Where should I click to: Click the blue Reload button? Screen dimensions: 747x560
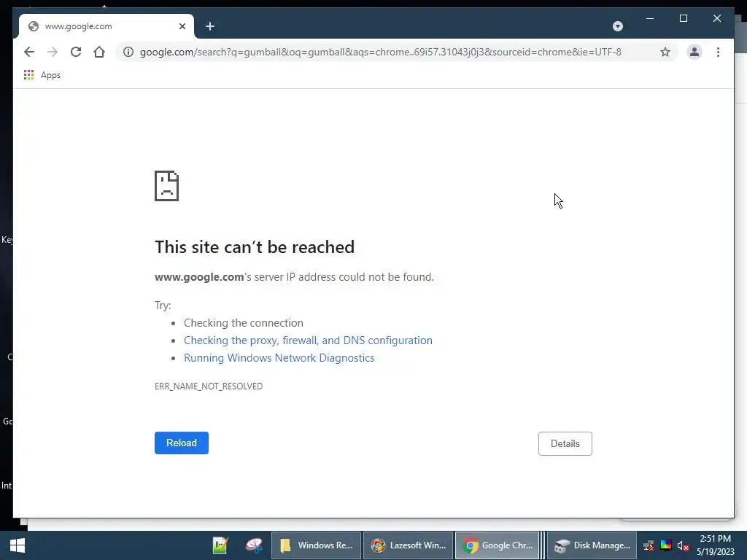tap(182, 443)
